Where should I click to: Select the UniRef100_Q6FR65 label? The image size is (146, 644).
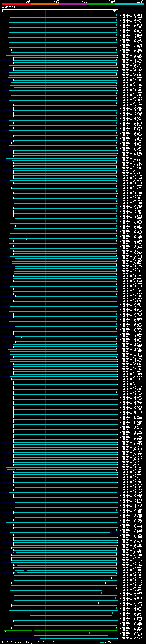tap(131, 70)
